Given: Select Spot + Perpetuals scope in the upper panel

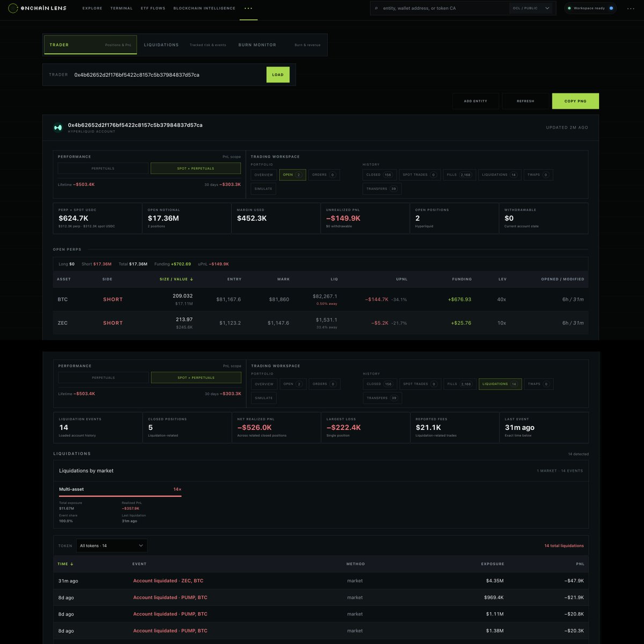Looking at the screenshot, I should 196,169.
